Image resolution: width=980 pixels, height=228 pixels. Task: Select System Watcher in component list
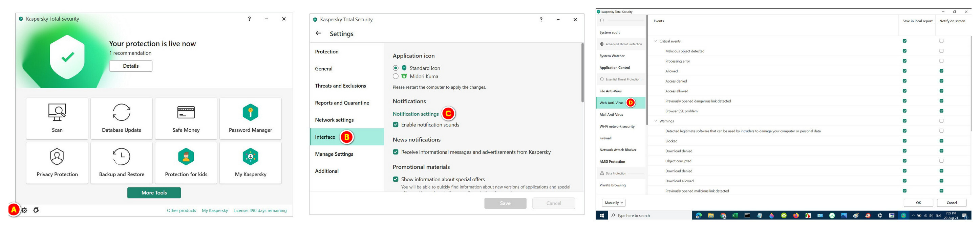(x=621, y=56)
